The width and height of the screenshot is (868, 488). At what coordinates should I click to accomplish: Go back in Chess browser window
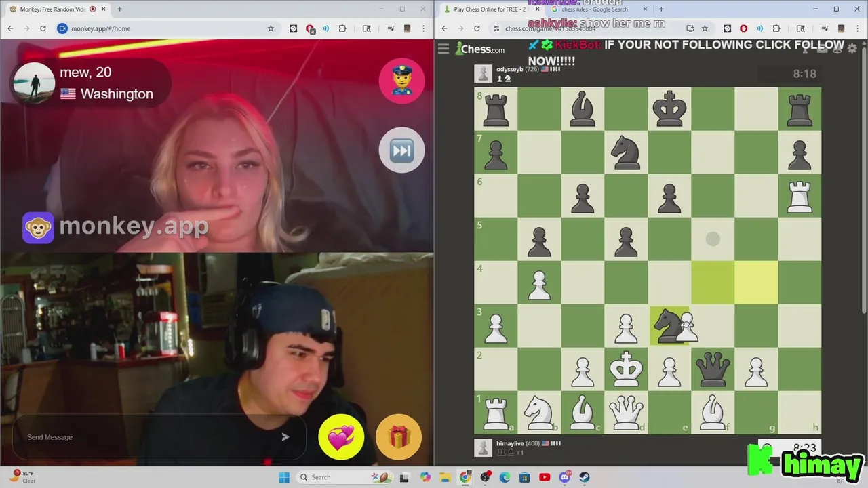click(444, 28)
